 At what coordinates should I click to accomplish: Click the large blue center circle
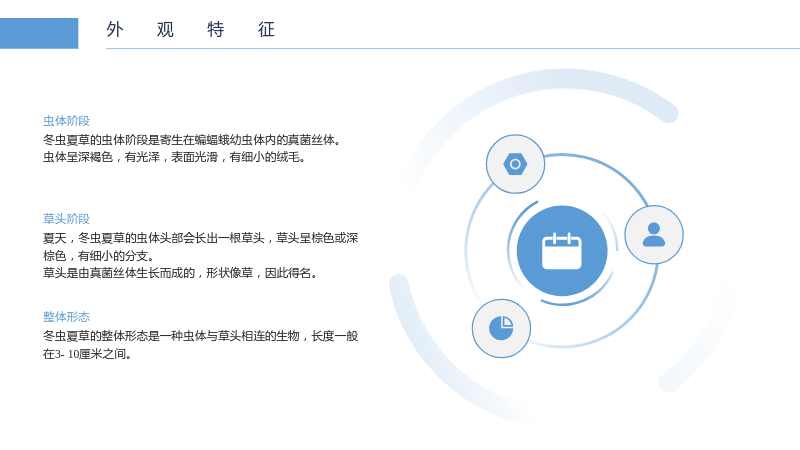click(x=562, y=251)
